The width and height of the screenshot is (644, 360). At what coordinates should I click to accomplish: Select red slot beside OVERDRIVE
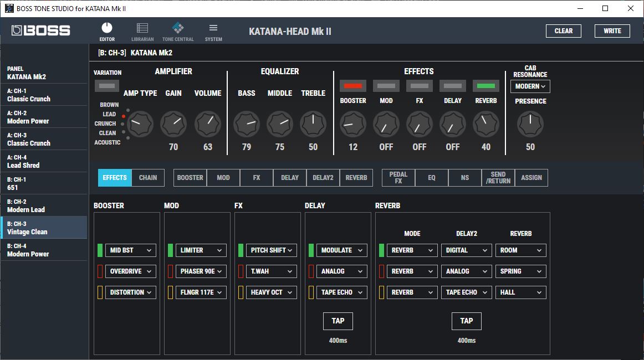pyautogui.click(x=100, y=271)
